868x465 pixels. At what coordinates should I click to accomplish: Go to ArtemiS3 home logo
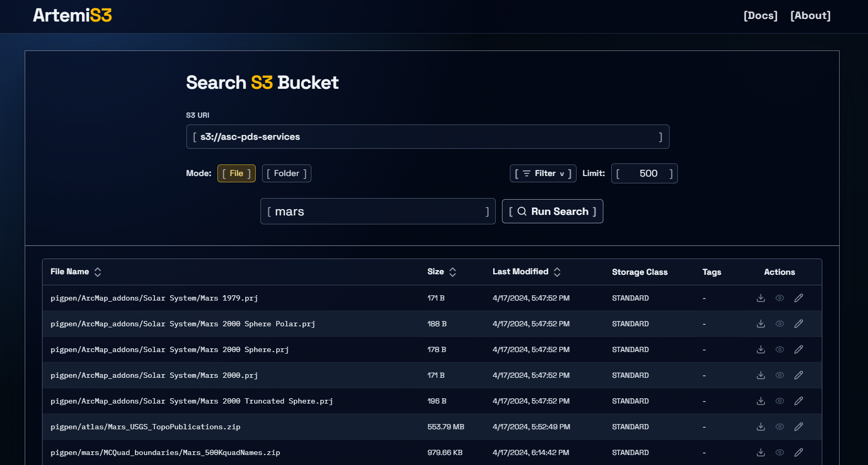tap(72, 15)
